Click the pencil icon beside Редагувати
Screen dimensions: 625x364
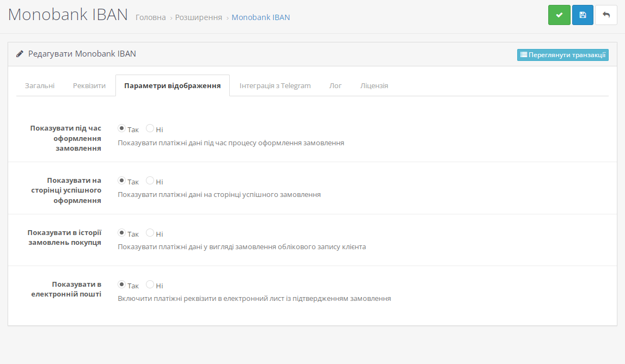point(20,54)
